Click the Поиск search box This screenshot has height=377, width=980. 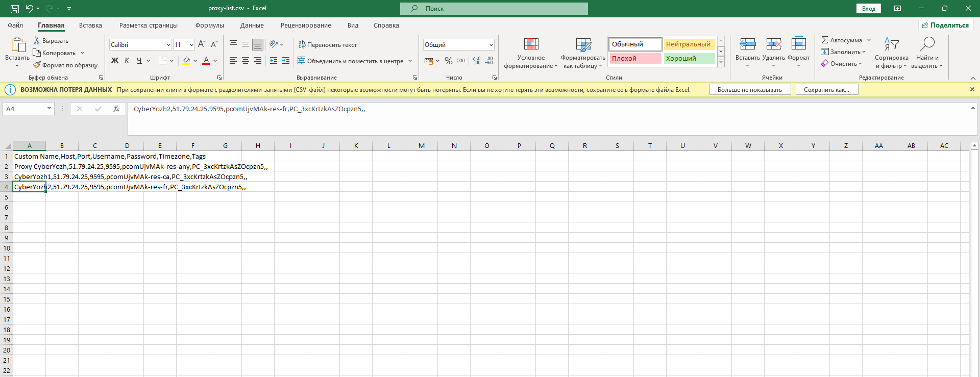[494, 9]
